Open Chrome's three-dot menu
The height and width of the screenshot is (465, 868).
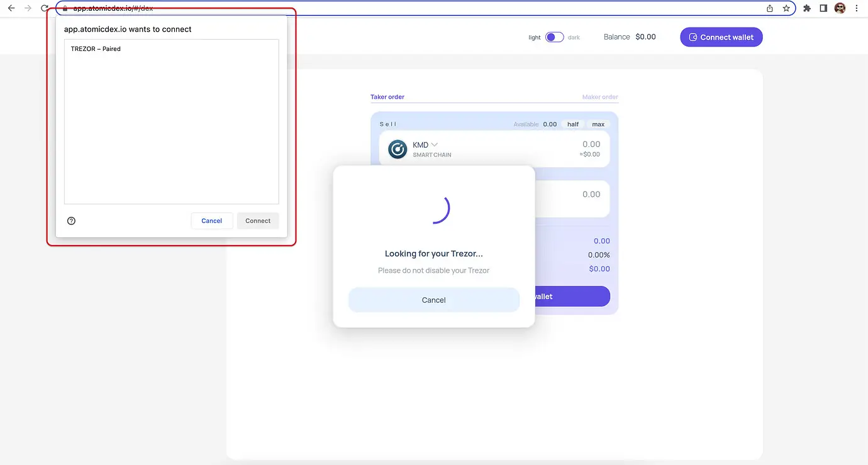857,8
